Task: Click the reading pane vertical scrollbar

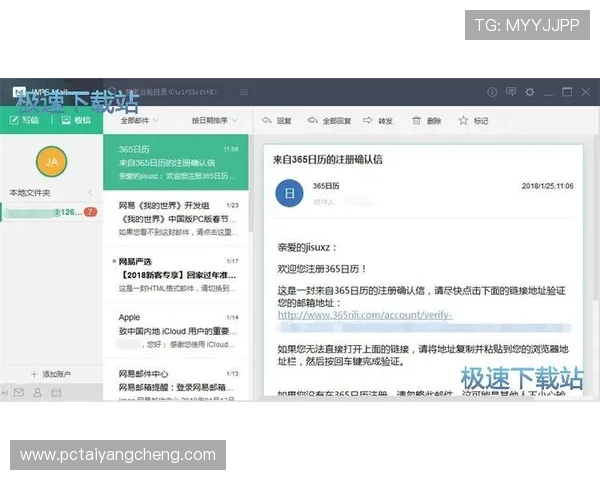Action: [597, 218]
